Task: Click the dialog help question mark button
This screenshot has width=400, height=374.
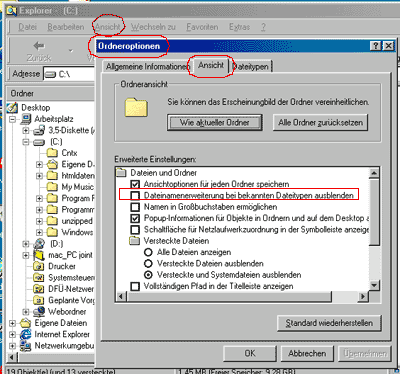Action: pos(376,46)
